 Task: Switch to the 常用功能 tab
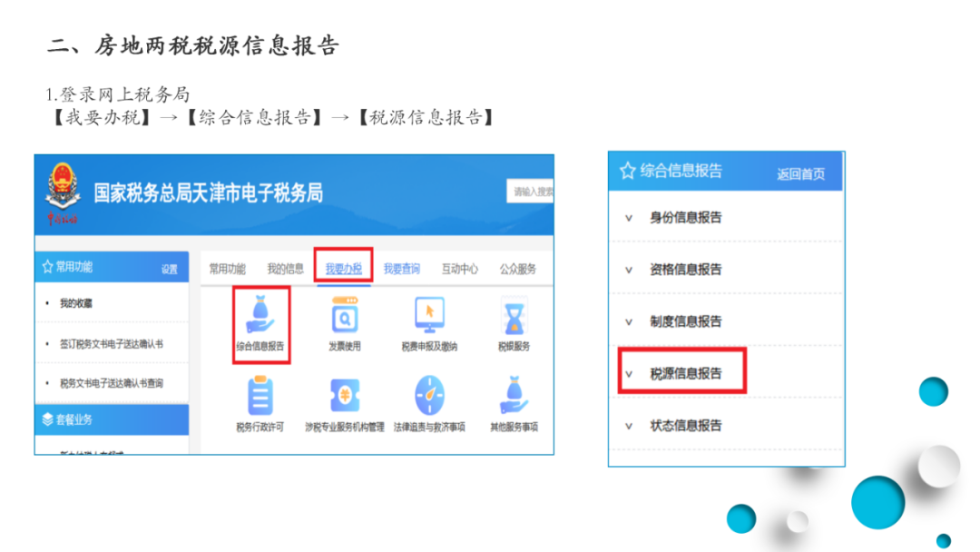coord(227,269)
